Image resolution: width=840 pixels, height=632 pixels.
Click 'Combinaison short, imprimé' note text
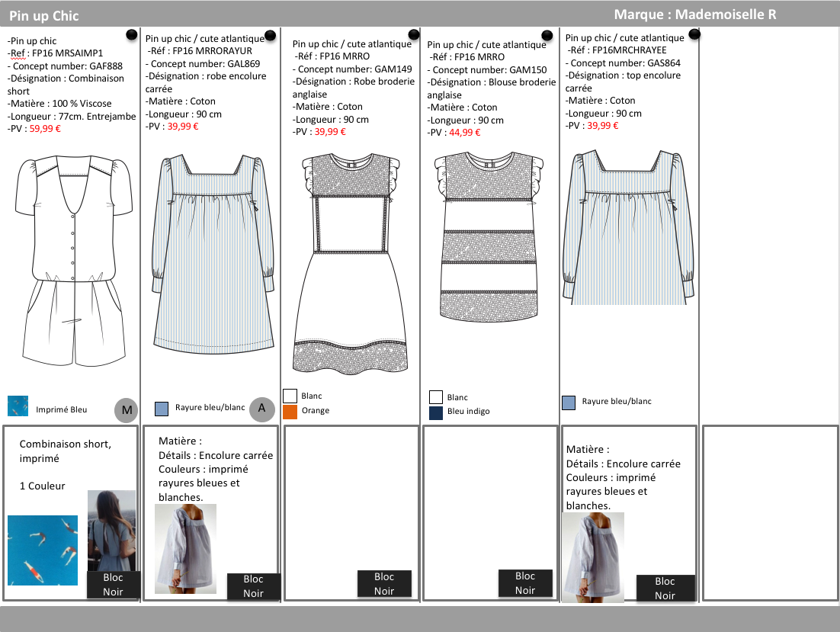click(66, 451)
